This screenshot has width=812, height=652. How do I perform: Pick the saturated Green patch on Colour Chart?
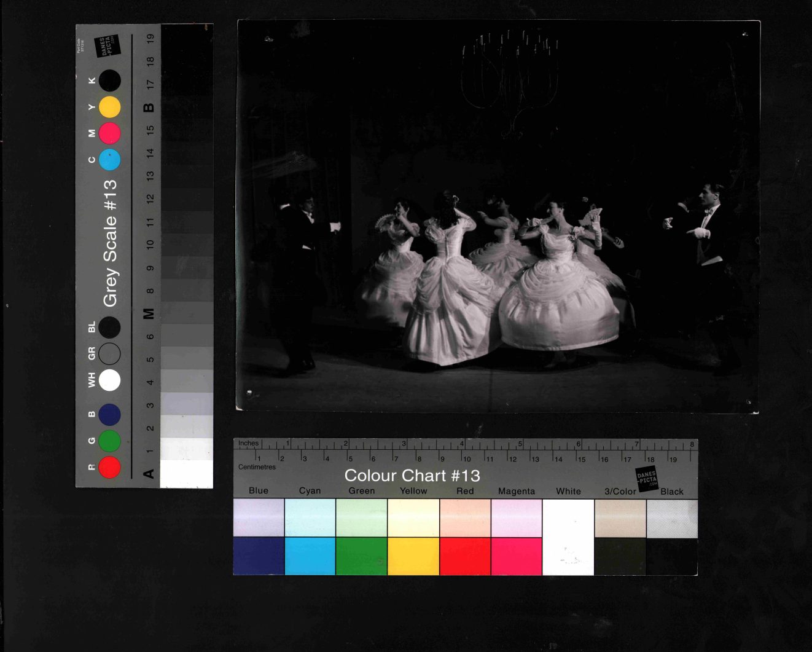coord(361,556)
